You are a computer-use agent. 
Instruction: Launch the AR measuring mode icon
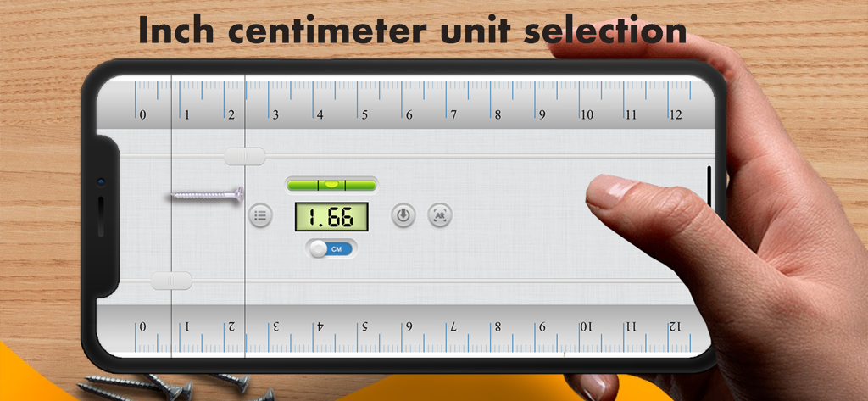(440, 214)
